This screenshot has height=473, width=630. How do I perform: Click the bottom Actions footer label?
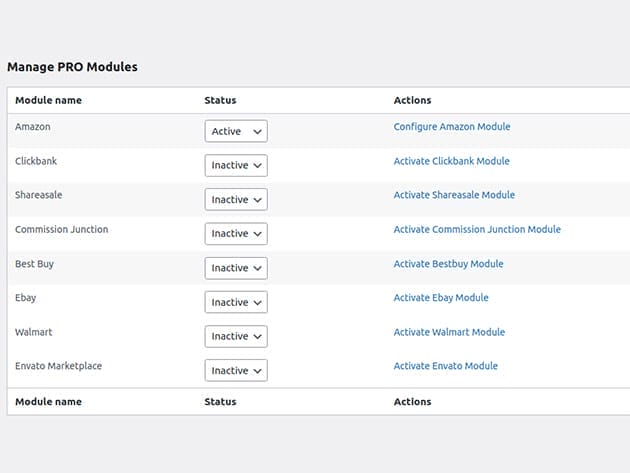coord(412,401)
